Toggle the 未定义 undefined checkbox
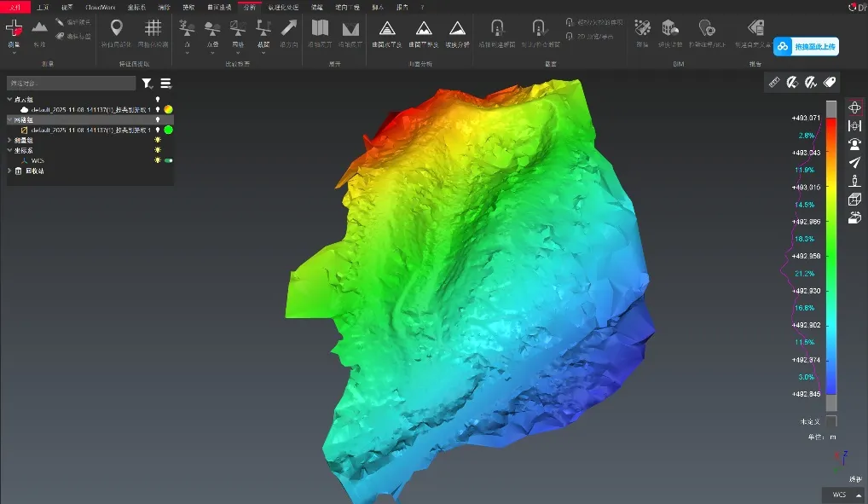 831,421
